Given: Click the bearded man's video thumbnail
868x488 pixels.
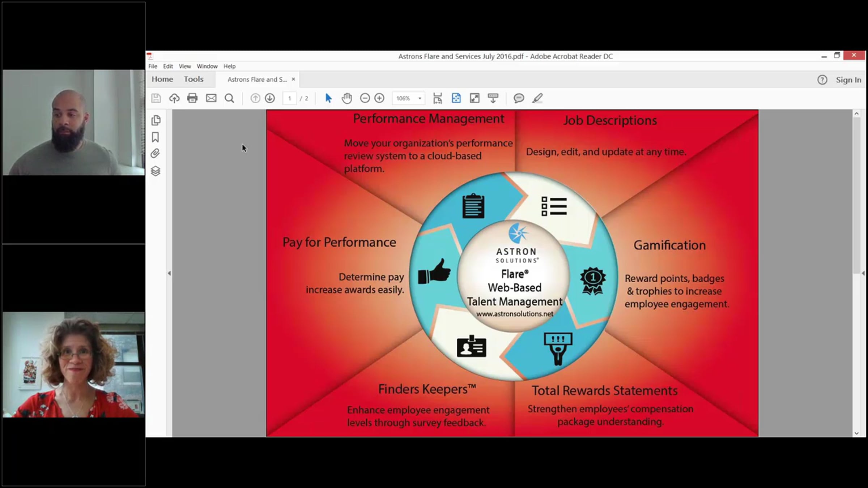Looking at the screenshot, I should (x=73, y=123).
